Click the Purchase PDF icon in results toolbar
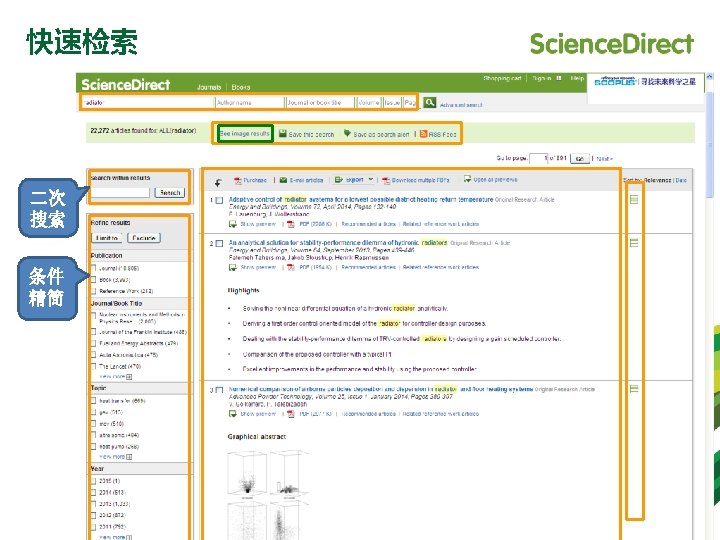Viewport: 720px width, 540px height. click(x=237, y=180)
